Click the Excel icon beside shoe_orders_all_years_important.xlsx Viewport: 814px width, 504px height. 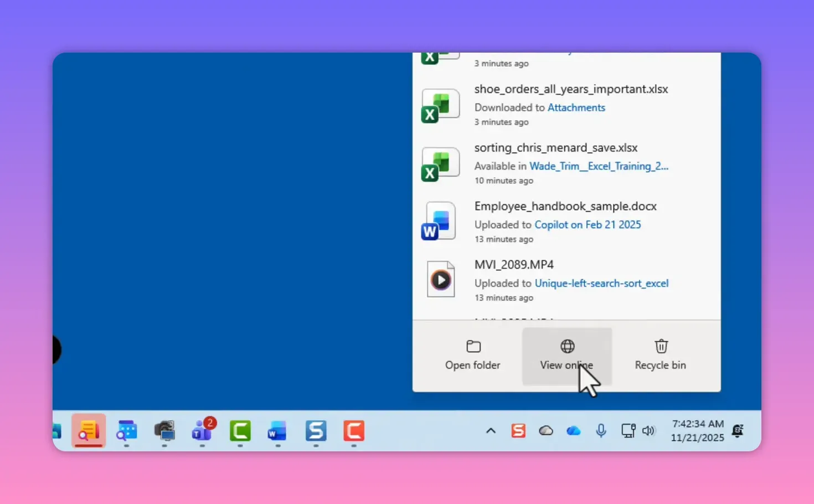pos(440,105)
